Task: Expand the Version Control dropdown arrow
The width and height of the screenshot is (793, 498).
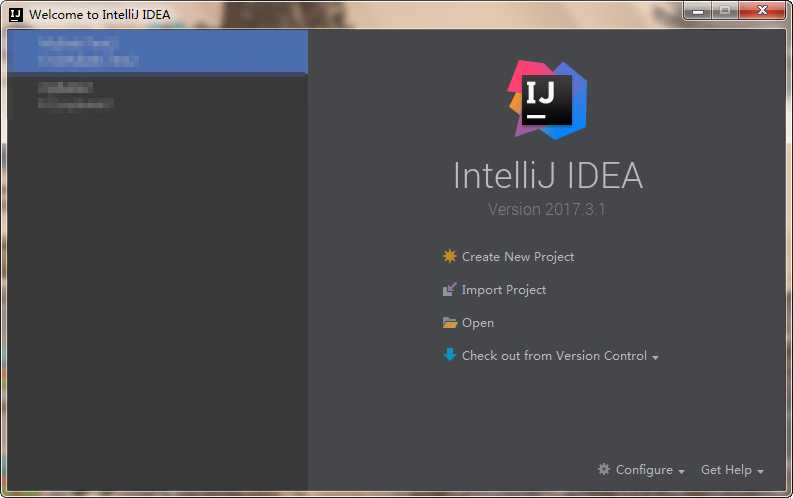Action: point(655,357)
